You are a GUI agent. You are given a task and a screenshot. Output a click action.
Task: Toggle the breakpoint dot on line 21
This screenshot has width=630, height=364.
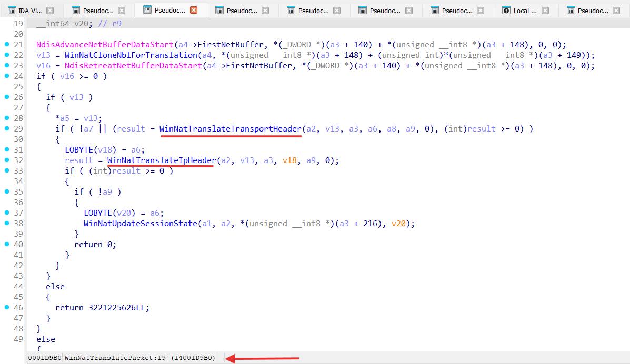[x=7, y=45]
